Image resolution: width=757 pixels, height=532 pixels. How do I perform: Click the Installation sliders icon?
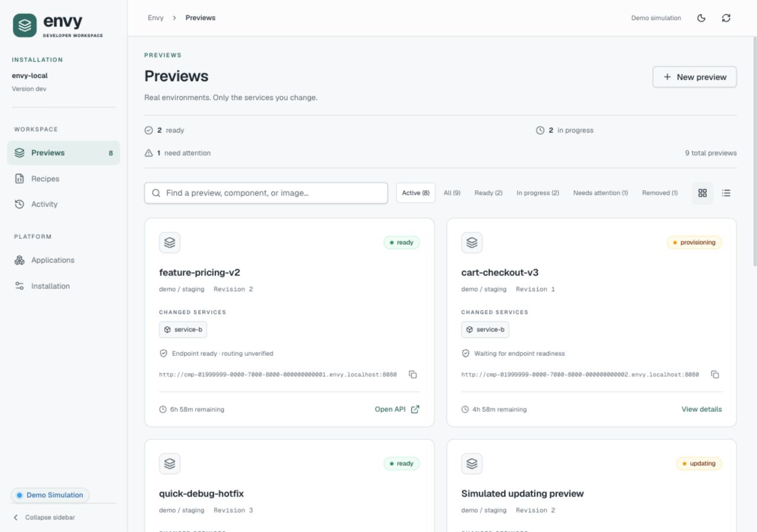click(20, 286)
